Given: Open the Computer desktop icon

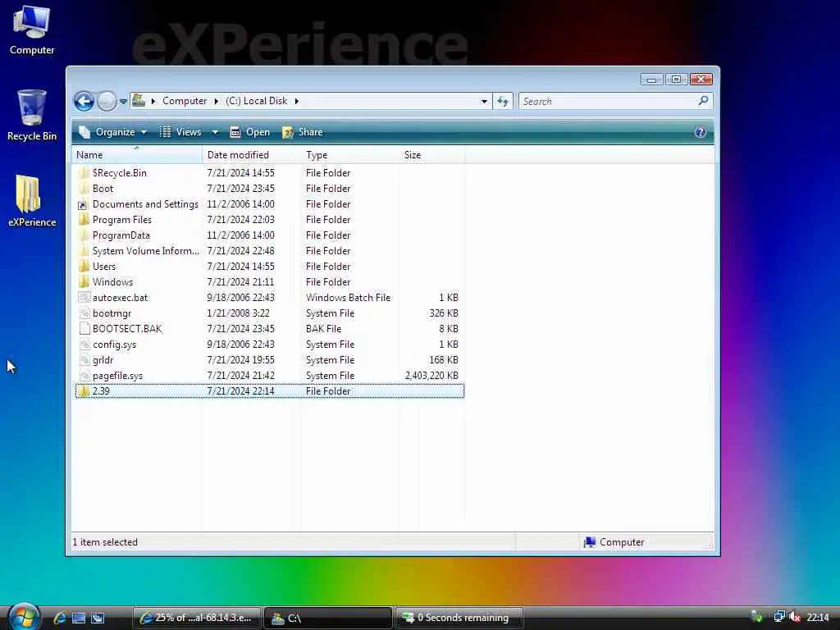Looking at the screenshot, I should click(x=32, y=30).
